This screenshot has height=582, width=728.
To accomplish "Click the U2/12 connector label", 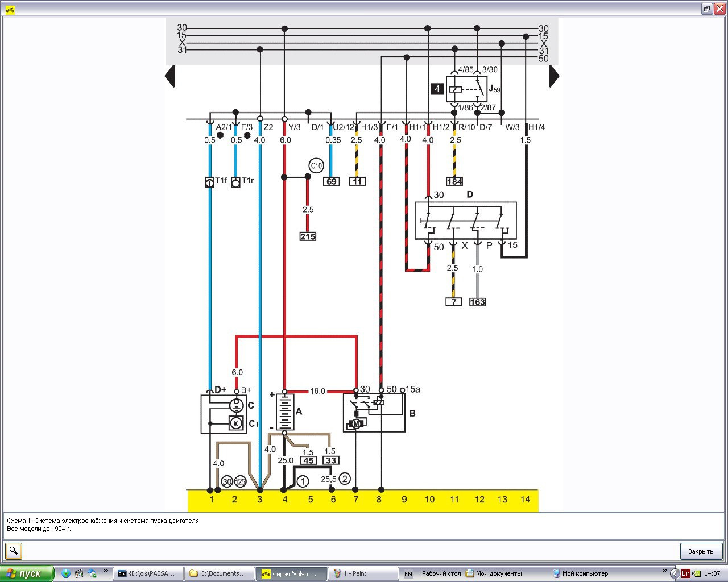I will 344,127.
